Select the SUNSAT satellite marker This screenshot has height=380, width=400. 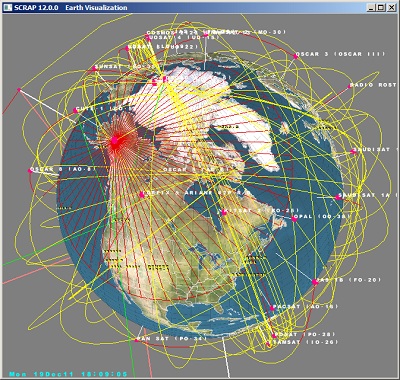click(x=94, y=68)
